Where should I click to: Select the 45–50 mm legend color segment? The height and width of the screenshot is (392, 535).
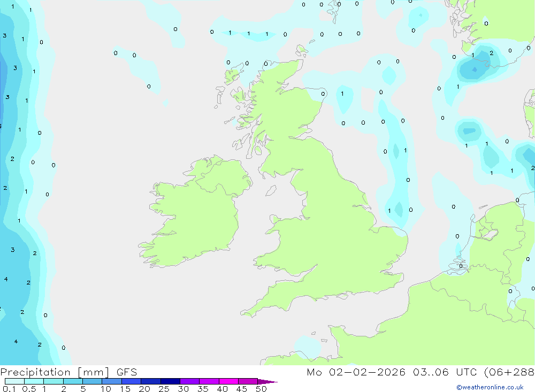[x=248, y=381]
